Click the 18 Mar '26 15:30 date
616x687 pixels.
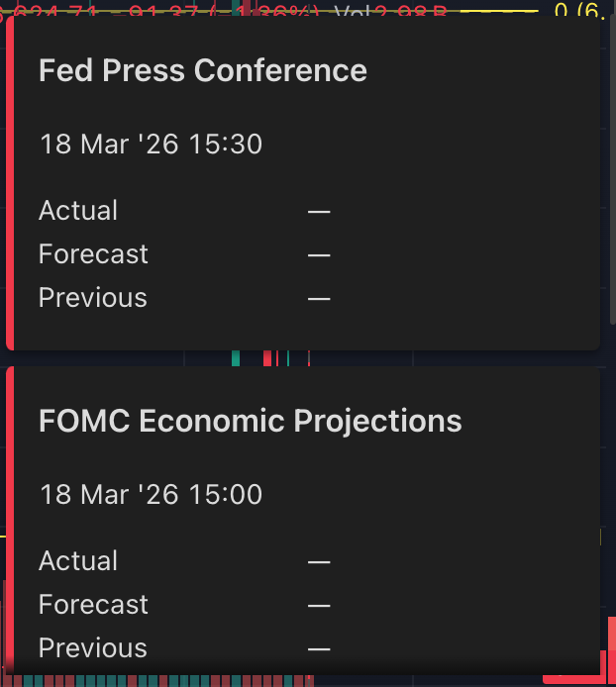pyautogui.click(x=151, y=145)
